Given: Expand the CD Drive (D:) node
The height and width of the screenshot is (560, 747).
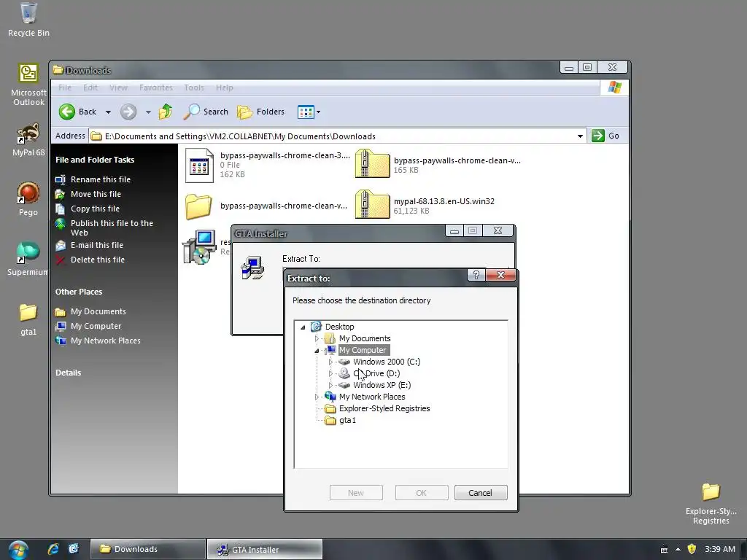Looking at the screenshot, I should tap(330, 374).
